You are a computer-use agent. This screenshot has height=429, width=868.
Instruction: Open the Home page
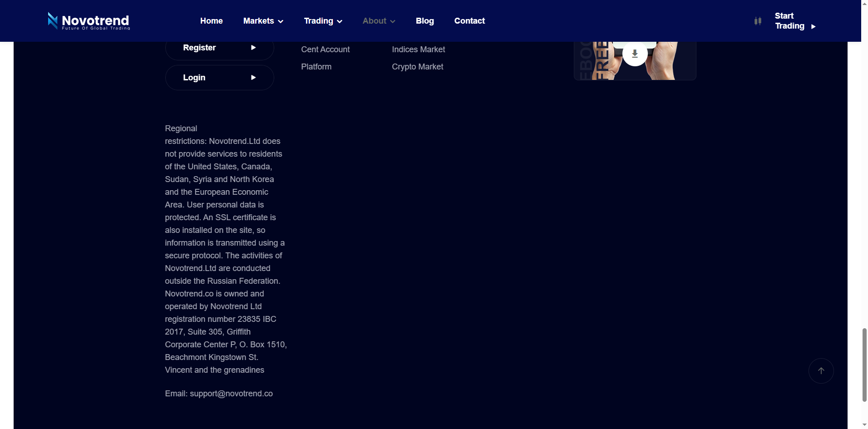click(x=212, y=21)
